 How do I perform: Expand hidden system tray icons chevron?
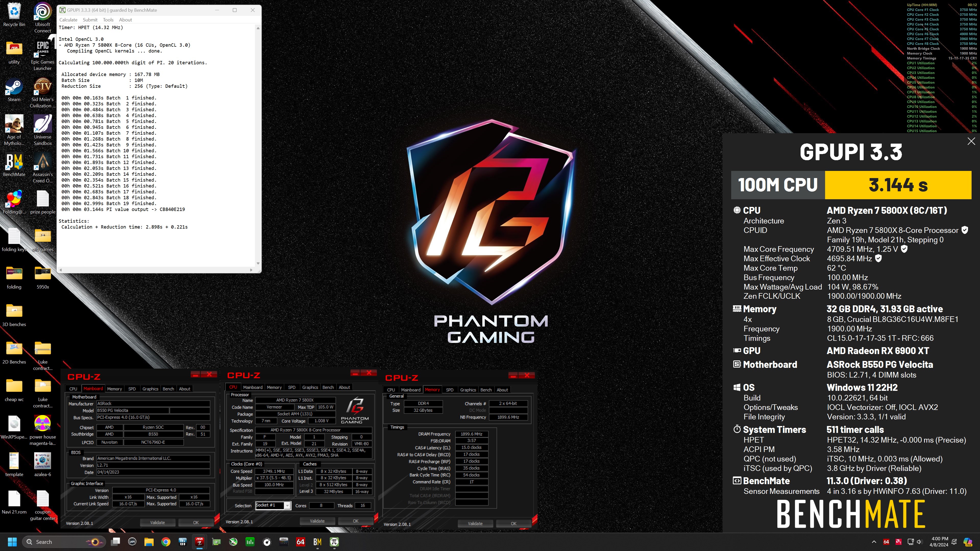coord(874,542)
